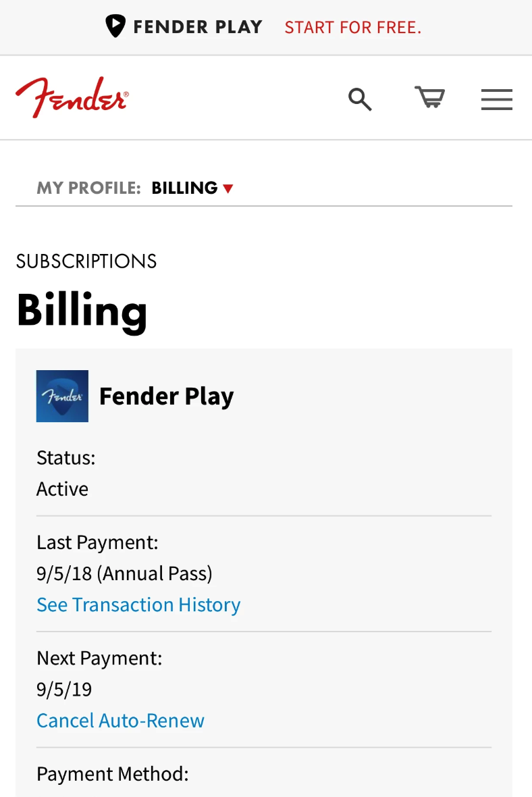Click the Fender Play pick icon in banner
Image resolution: width=532 pixels, height=797 pixels.
coord(115,26)
